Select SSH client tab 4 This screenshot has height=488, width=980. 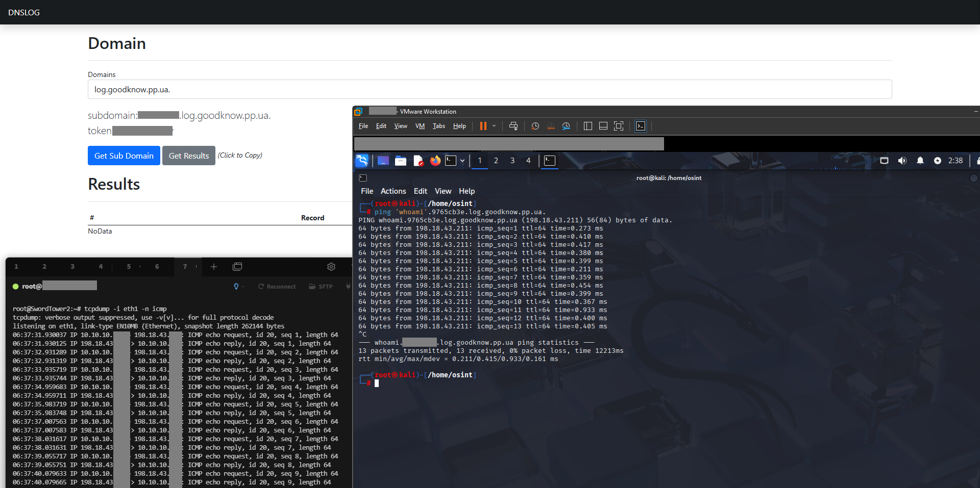coord(101,267)
